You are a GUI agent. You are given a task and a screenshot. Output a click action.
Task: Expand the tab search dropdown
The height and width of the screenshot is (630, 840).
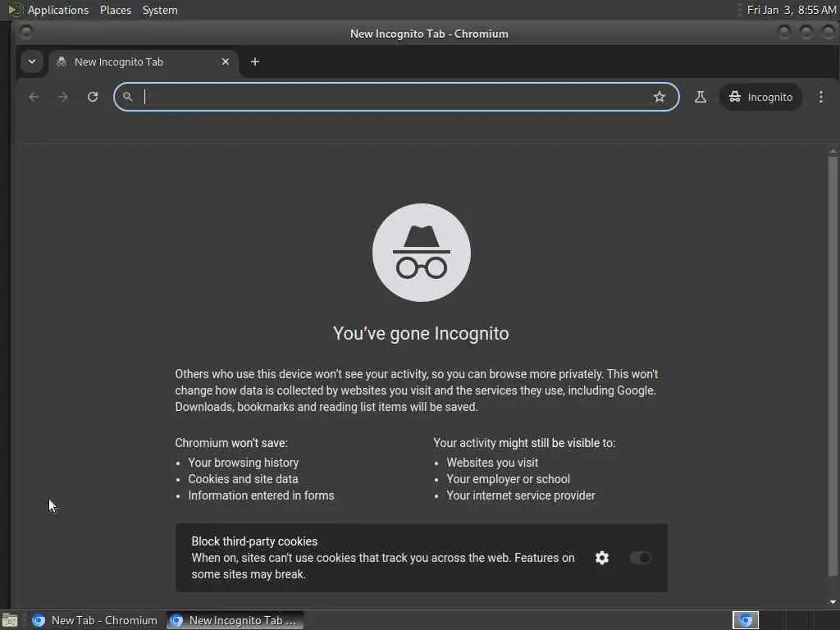32,62
